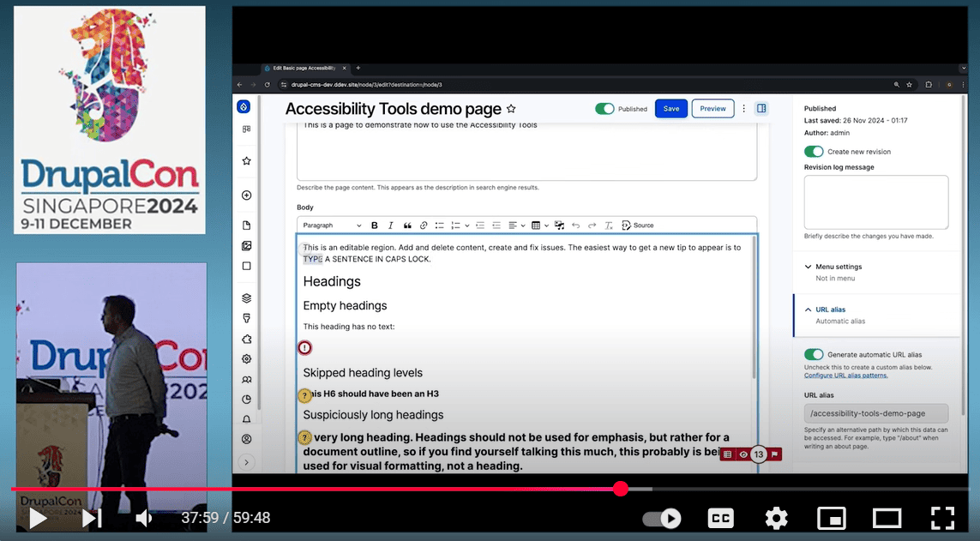Reload the browser page
The width and height of the screenshot is (980, 541).
pyautogui.click(x=267, y=85)
